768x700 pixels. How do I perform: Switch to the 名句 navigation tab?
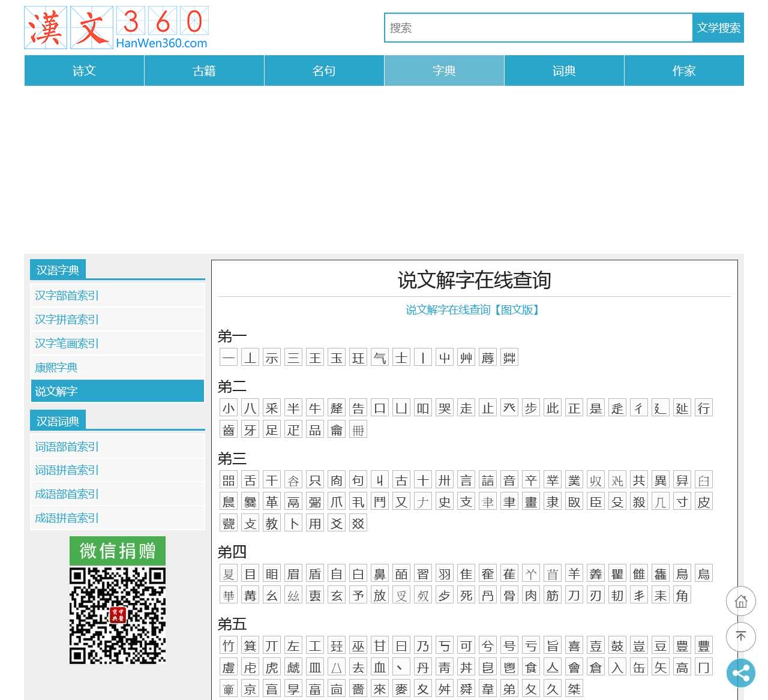pos(324,71)
